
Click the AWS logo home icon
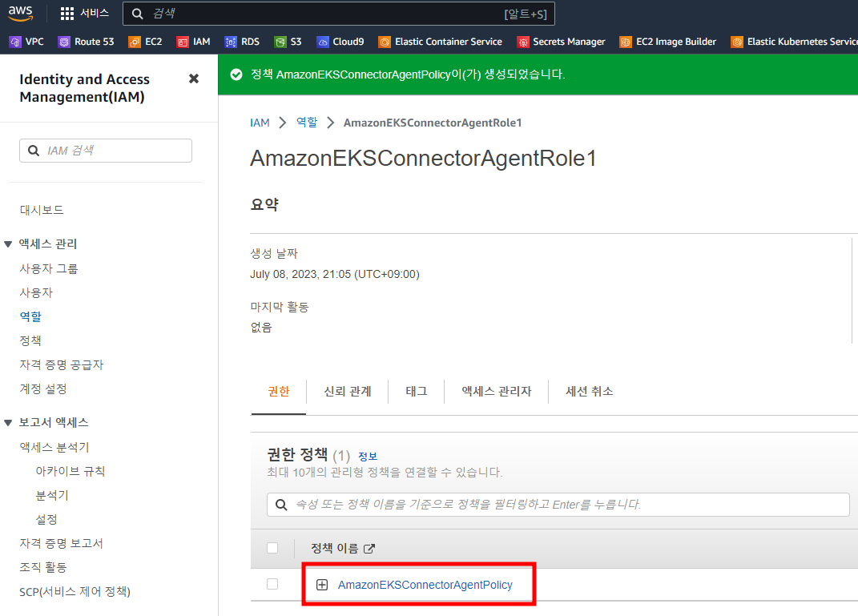[20, 13]
